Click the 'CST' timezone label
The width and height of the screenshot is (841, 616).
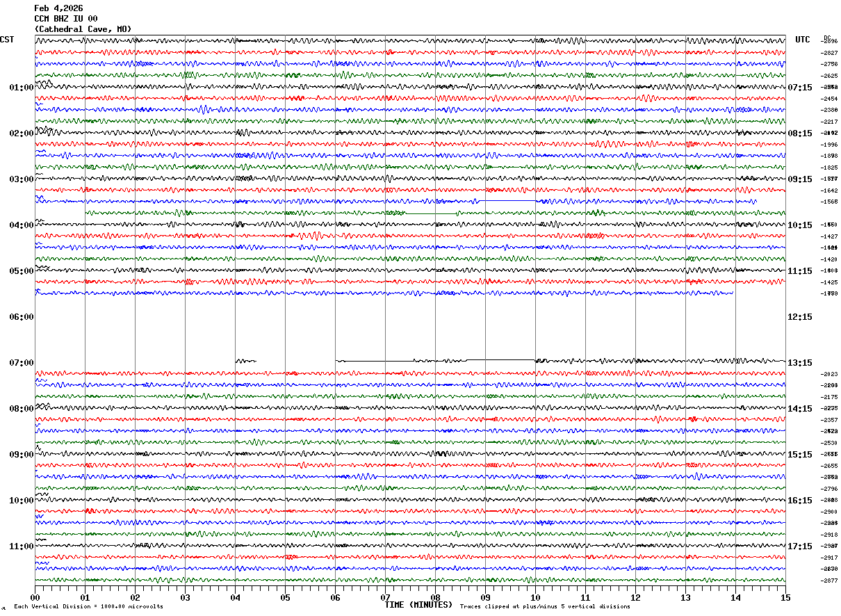click(7, 40)
